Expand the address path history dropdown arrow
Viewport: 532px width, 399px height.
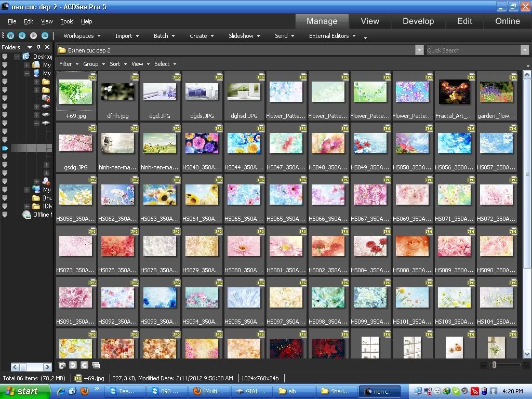tap(419, 50)
